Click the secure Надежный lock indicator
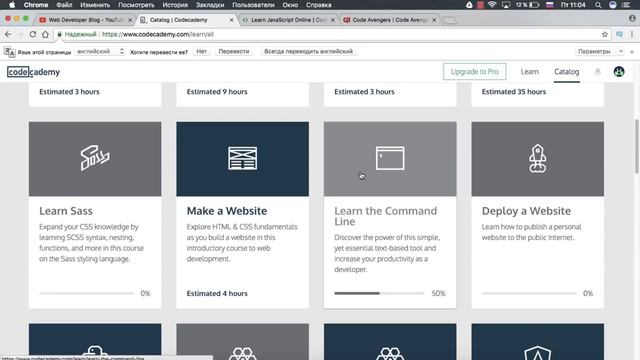The height and width of the screenshot is (360, 640). (77, 34)
